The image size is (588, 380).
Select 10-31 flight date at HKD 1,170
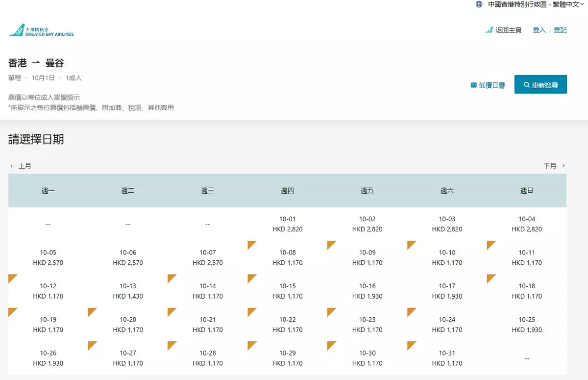pos(447,358)
